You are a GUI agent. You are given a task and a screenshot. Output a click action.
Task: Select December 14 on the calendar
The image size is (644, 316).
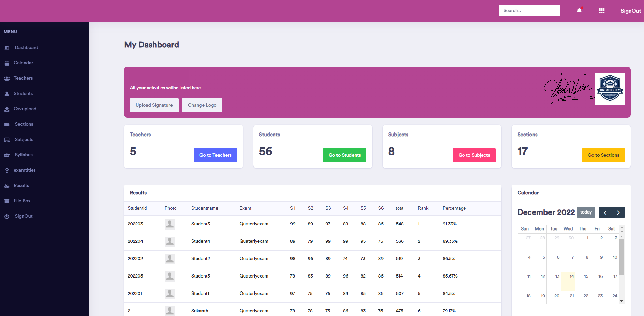click(568, 281)
